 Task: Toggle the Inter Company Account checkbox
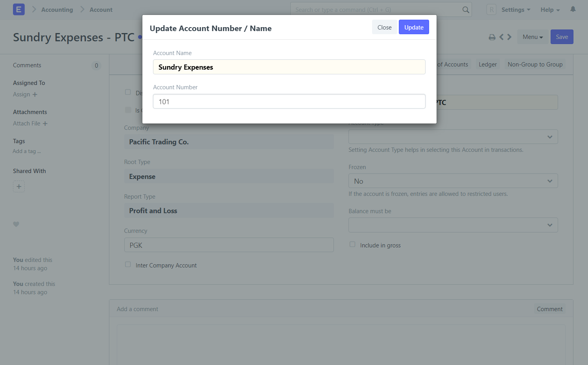[128, 265]
